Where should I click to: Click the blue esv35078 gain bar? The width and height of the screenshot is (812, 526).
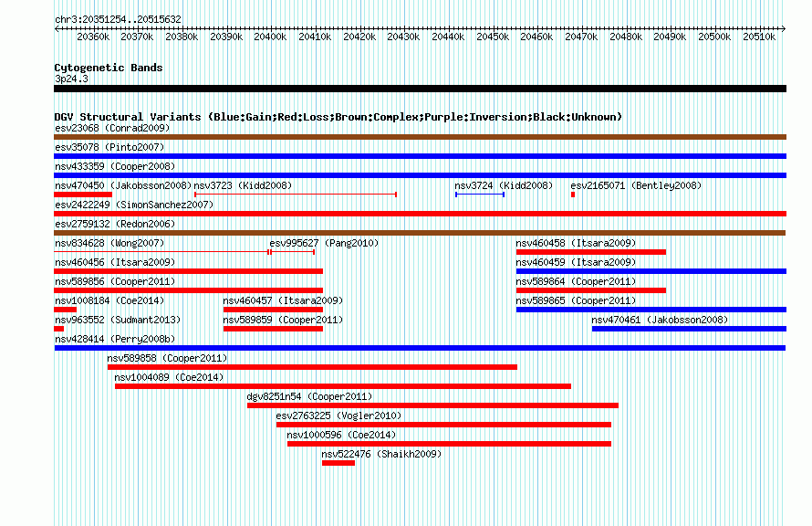tap(420, 156)
